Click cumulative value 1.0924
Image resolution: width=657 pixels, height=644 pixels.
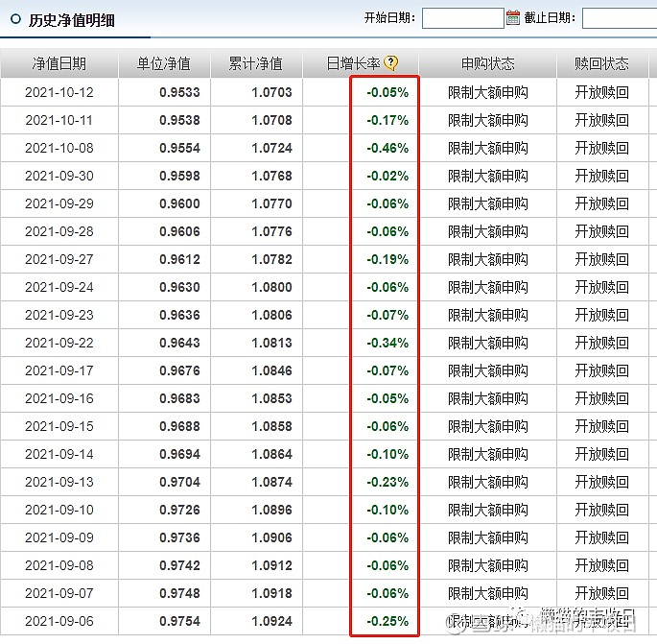point(271,621)
